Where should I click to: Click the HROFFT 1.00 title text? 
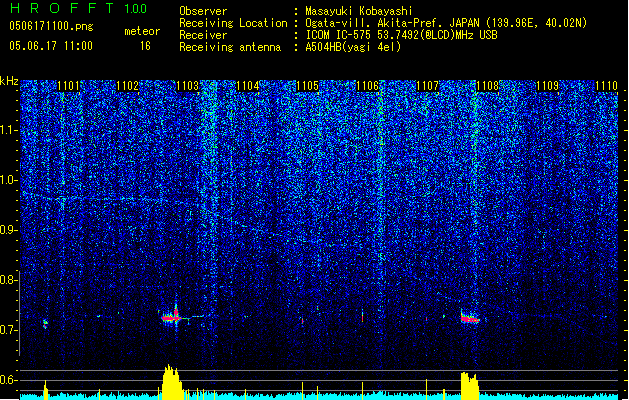tap(79, 8)
